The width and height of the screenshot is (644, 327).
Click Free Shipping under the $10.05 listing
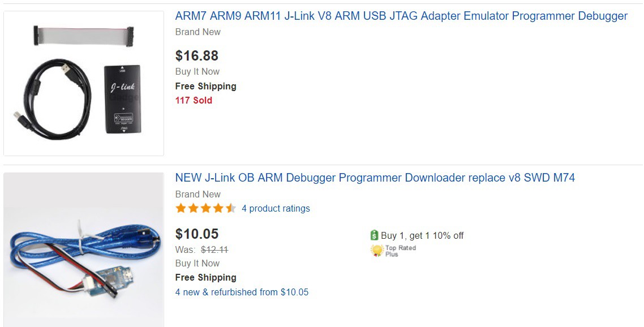pyautogui.click(x=206, y=277)
